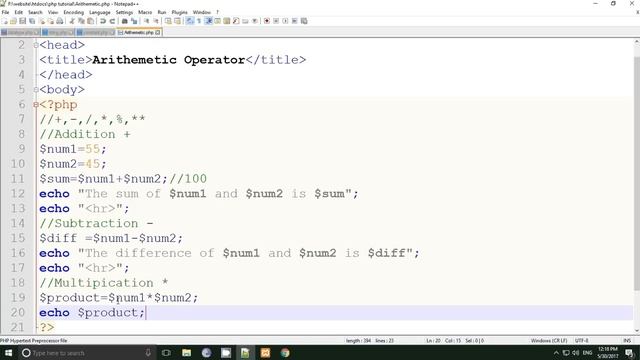Open File Explorer from the taskbar
Image resolution: width=640 pixels, height=360 pixels.
point(186,353)
